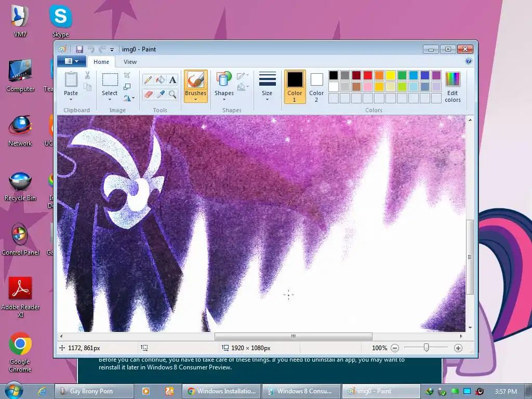Open Paint Help question mark icon
The image size is (532, 399).
(469, 61)
